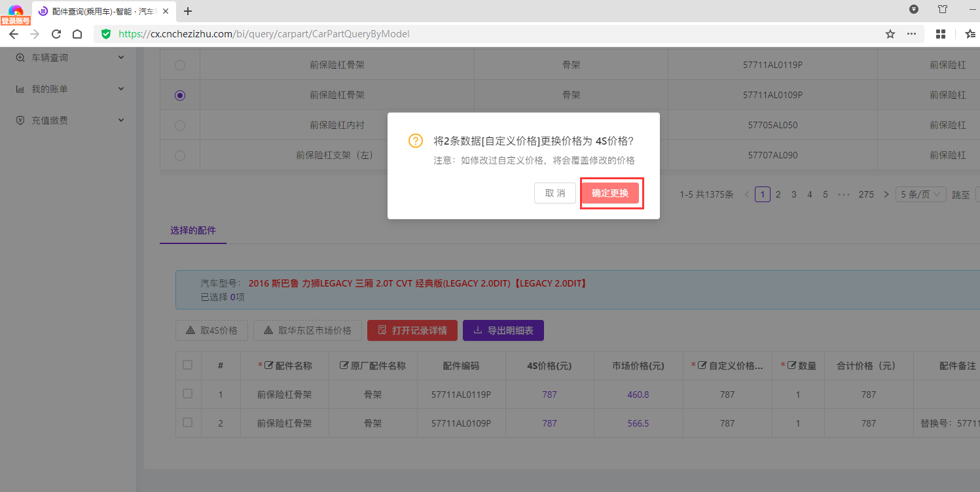980x492 pixels.
Task: Select the 配件查询(乘用车) browser tab
Action: [103, 11]
